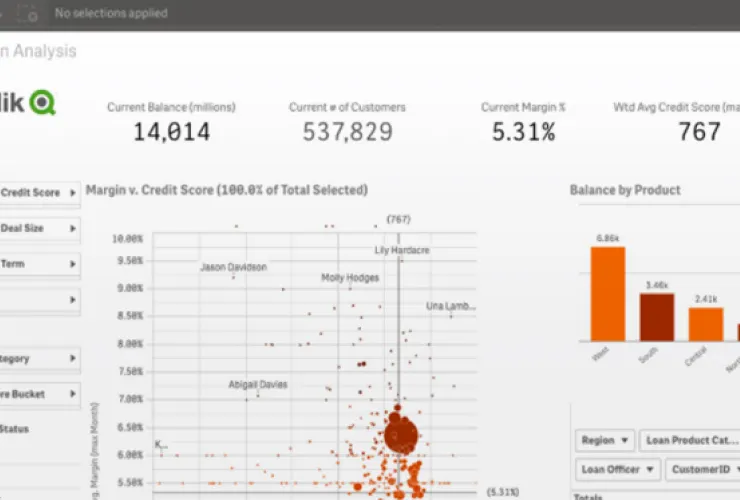The height and width of the screenshot is (500, 740).
Task: Click the Margin v. Credit Score chart title
Action: click(227, 190)
